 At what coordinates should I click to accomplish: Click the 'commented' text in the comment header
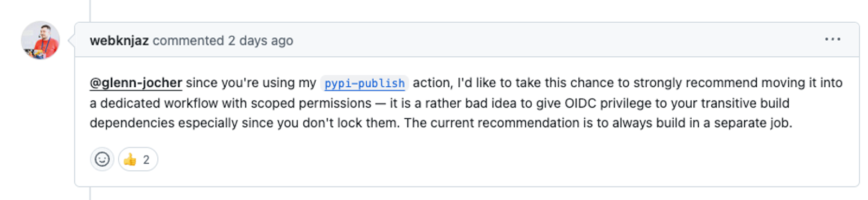[188, 41]
